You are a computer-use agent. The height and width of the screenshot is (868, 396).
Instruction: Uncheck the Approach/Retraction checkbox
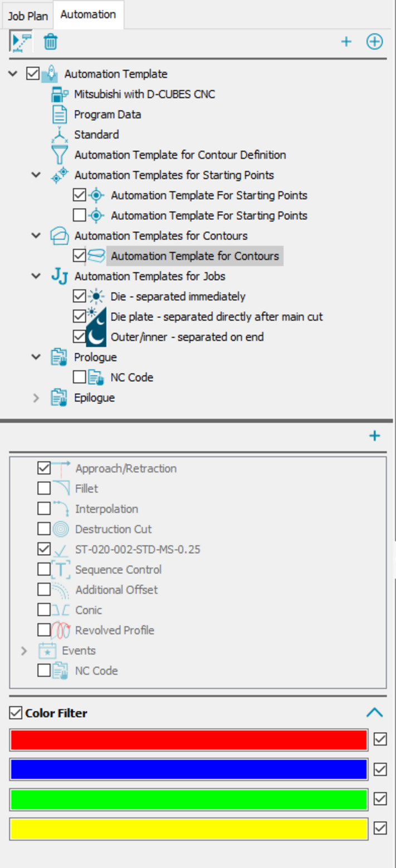point(44,468)
